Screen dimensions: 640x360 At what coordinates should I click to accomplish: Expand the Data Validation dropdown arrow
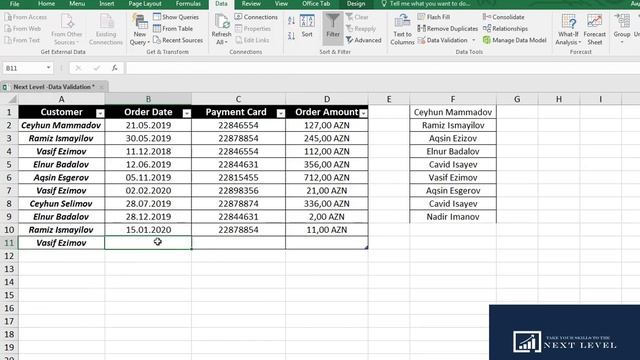473,40
